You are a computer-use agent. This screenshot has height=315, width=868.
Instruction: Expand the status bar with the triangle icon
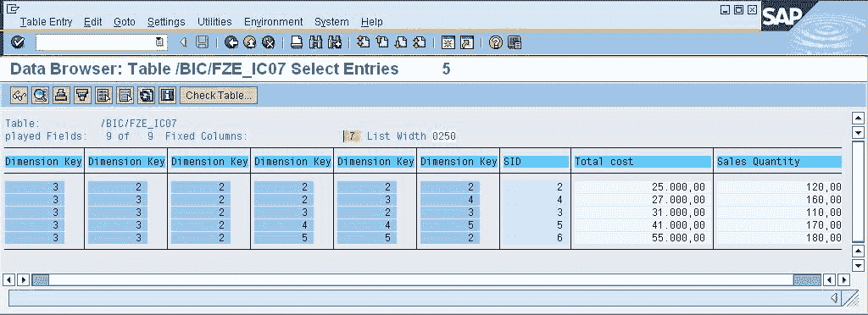(x=834, y=298)
